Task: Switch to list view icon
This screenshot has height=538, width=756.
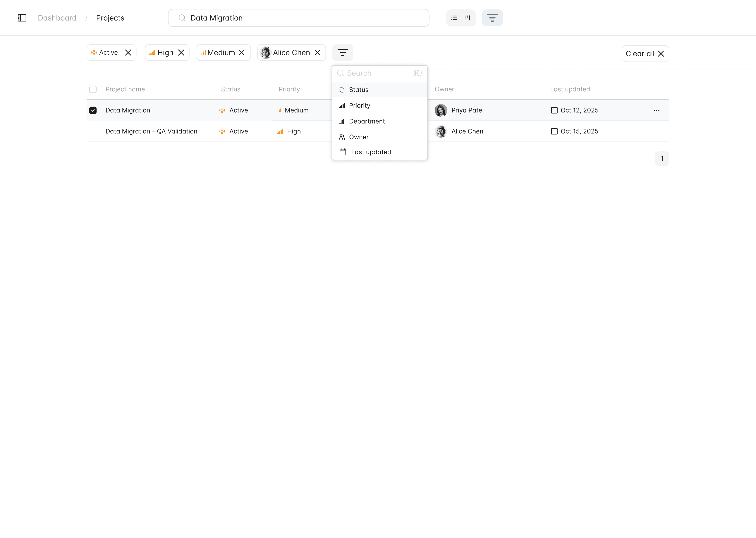Action: (454, 18)
